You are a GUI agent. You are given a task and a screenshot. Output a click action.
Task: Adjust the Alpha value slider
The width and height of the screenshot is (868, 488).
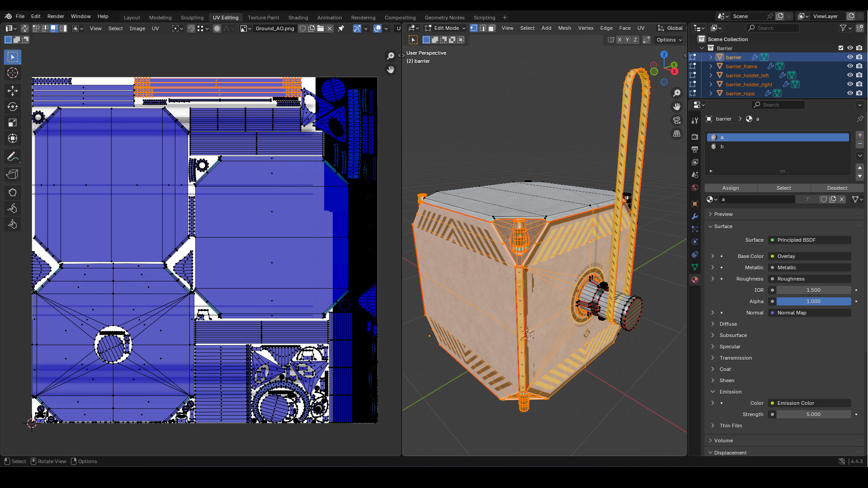813,301
